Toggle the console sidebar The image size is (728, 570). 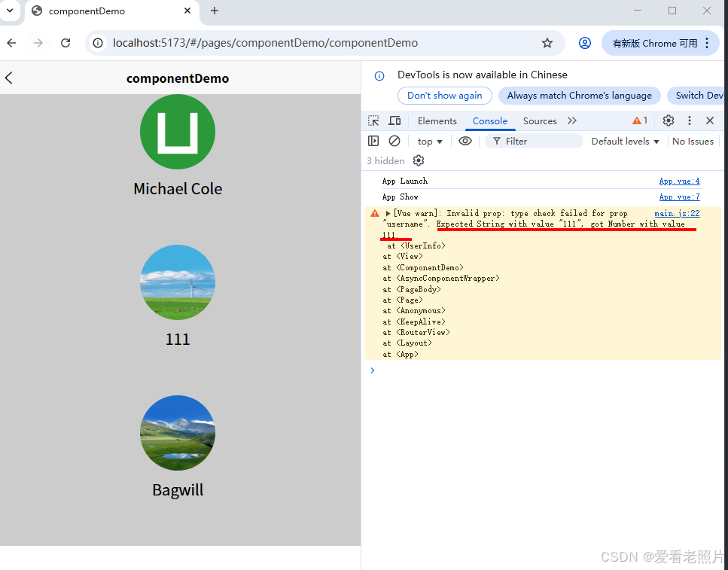[x=373, y=141]
